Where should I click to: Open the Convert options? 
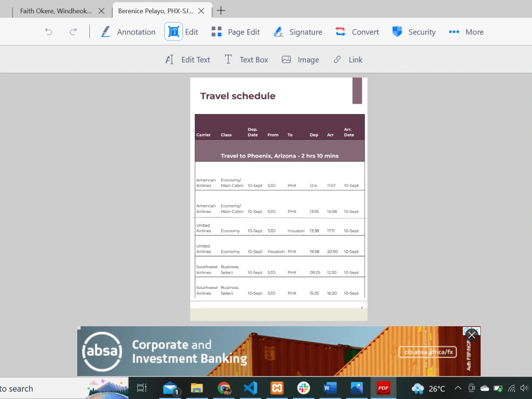[x=357, y=32]
